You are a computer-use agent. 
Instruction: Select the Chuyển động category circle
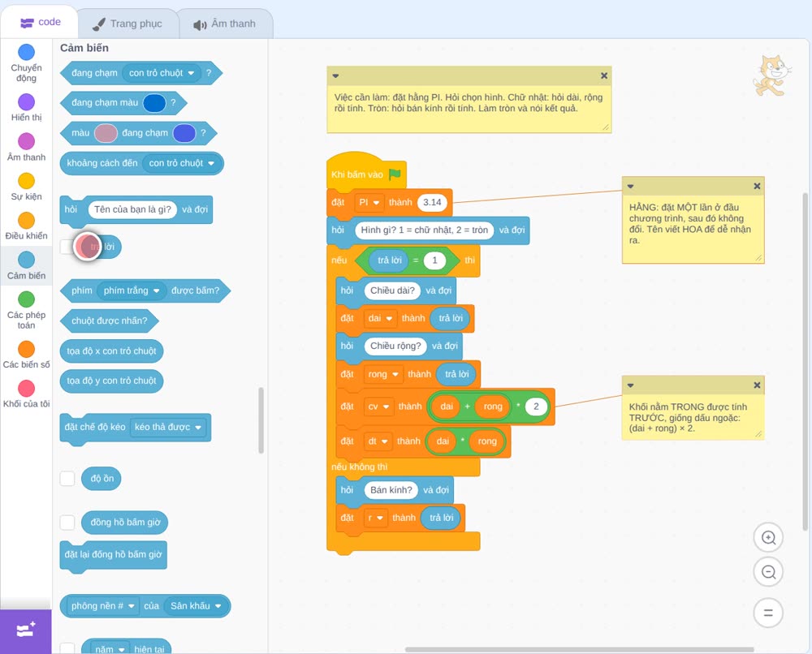[x=26, y=52]
